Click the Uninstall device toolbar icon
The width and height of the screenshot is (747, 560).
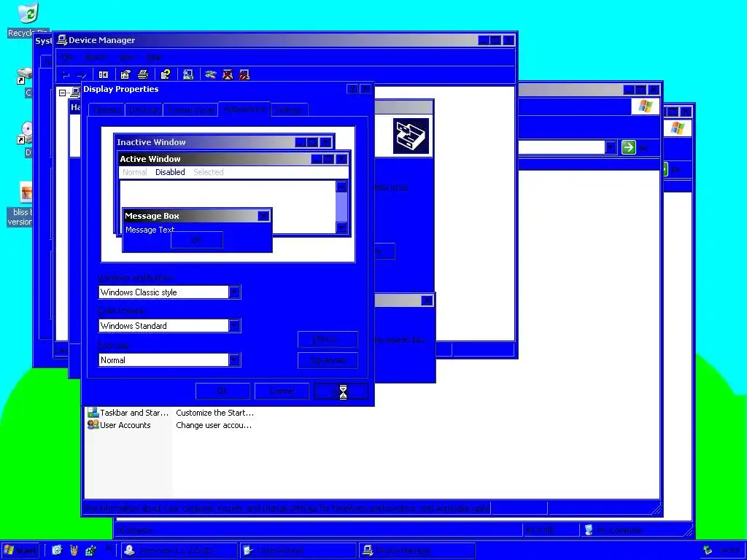pos(228,75)
